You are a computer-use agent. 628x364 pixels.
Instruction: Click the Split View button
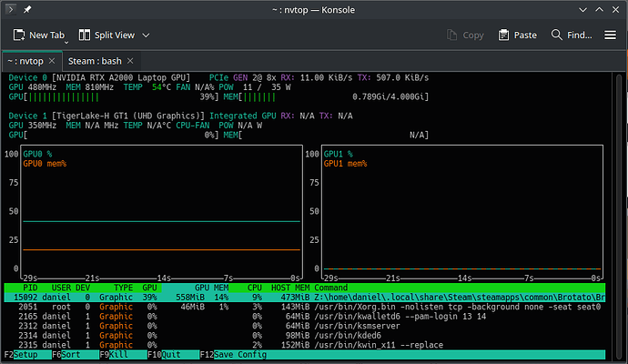(106, 35)
